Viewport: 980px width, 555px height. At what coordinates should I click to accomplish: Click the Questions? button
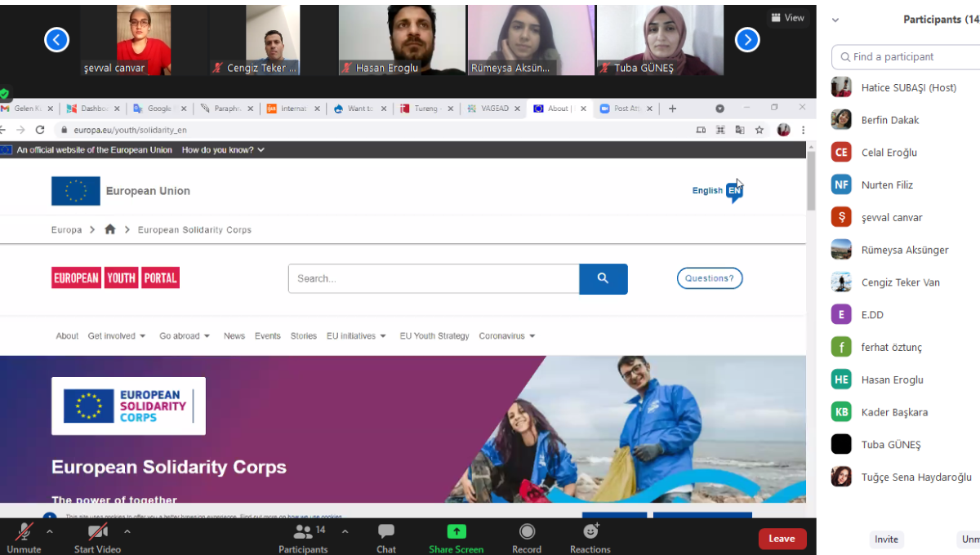(x=710, y=278)
